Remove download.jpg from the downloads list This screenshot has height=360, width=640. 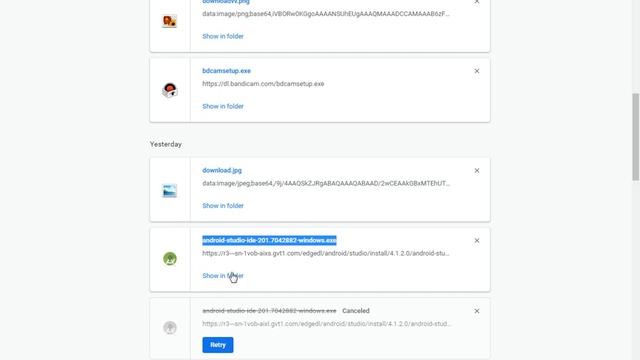[x=477, y=171]
